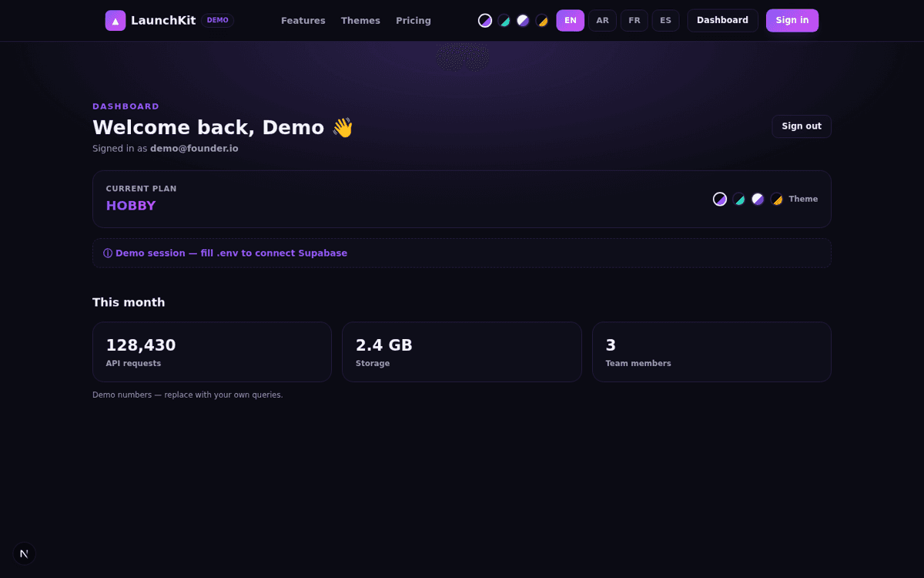The height and width of the screenshot is (578, 924).
Task: Click the purple Sign in button
Action: 792,21
